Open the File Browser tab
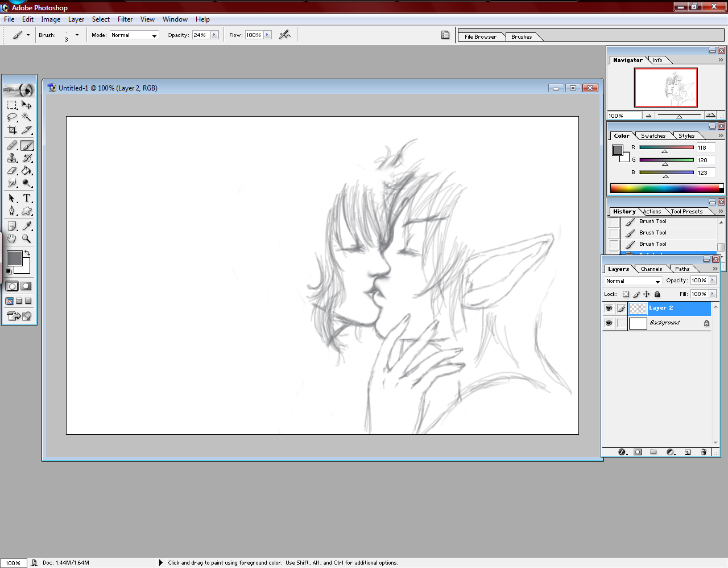The height and width of the screenshot is (568, 728). [x=480, y=37]
